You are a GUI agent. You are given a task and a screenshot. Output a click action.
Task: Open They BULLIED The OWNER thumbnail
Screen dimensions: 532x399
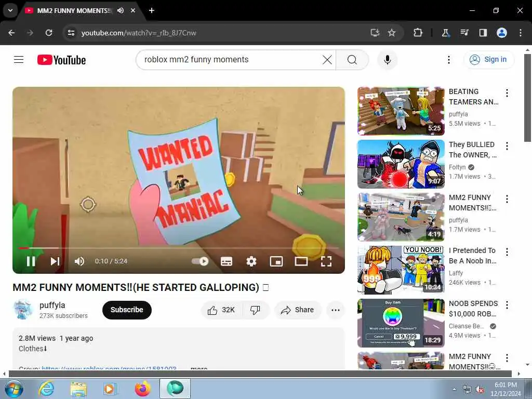[x=401, y=164]
